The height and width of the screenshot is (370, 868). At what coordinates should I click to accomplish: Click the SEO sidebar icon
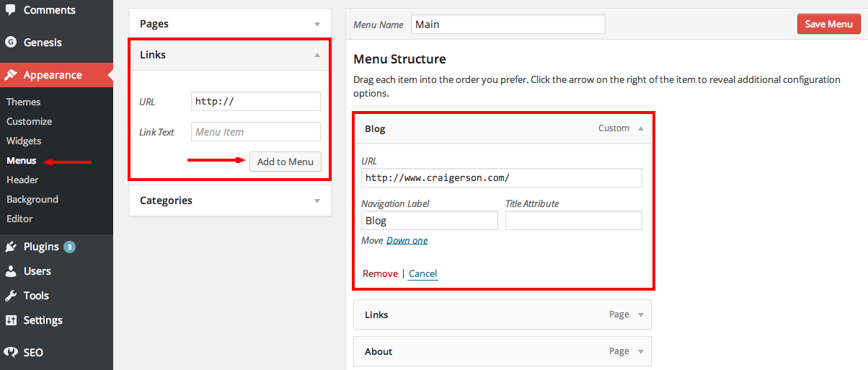tap(11, 353)
